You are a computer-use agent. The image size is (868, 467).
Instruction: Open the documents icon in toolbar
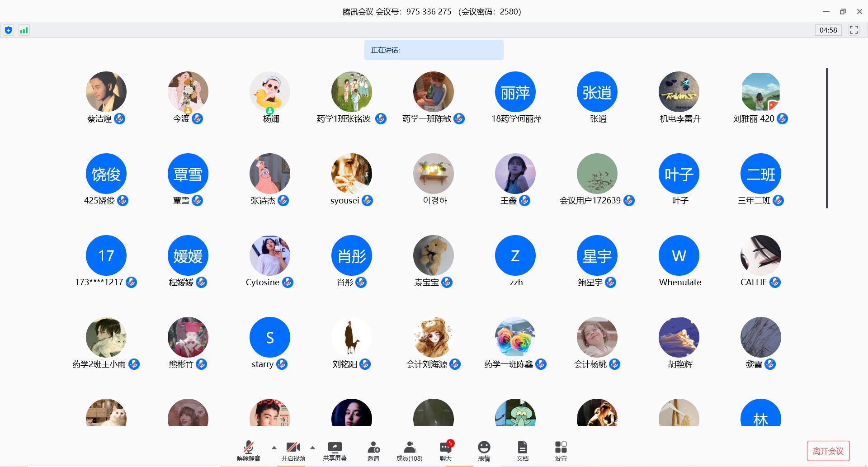(x=522, y=450)
